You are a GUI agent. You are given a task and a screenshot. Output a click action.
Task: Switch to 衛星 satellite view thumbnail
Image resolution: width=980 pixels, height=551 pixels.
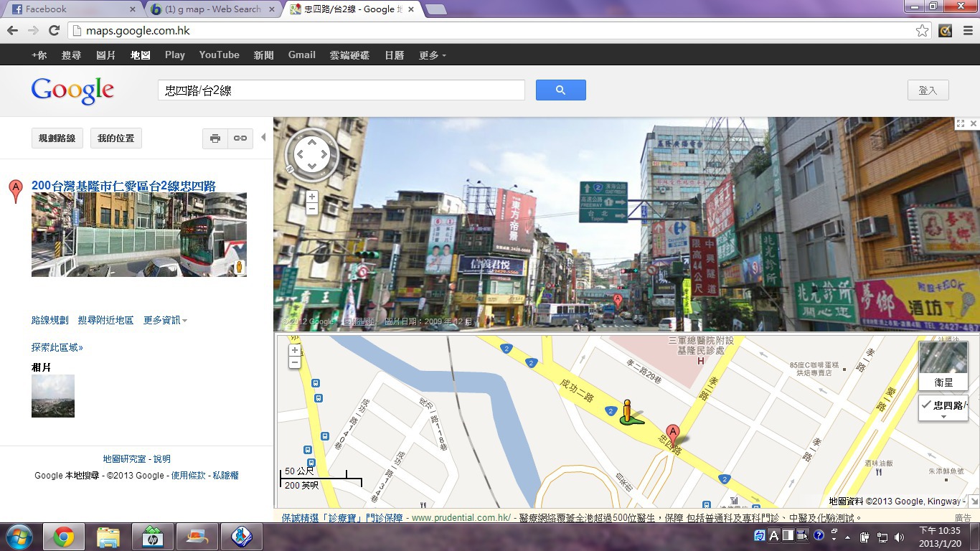click(943, 365)
